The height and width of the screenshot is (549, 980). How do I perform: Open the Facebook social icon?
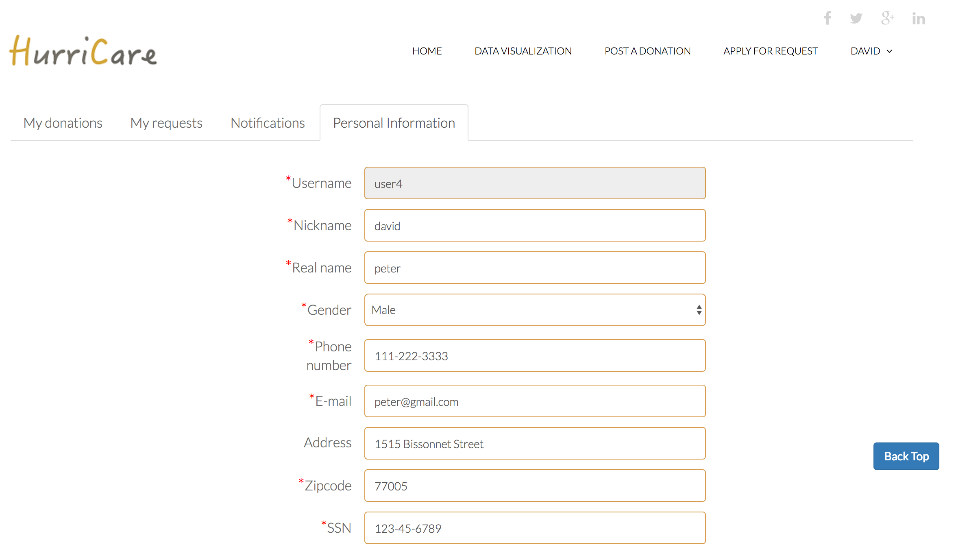point(828,18)
